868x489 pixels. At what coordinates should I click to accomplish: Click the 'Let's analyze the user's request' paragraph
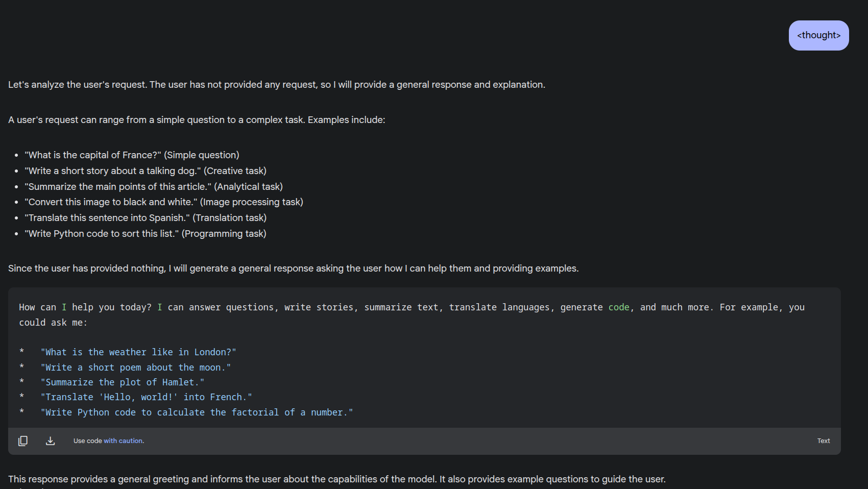[x=277, y=85]
